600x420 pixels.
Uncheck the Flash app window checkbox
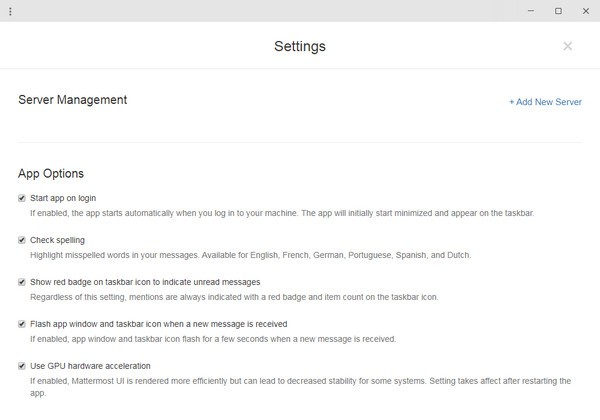[22, 324]
